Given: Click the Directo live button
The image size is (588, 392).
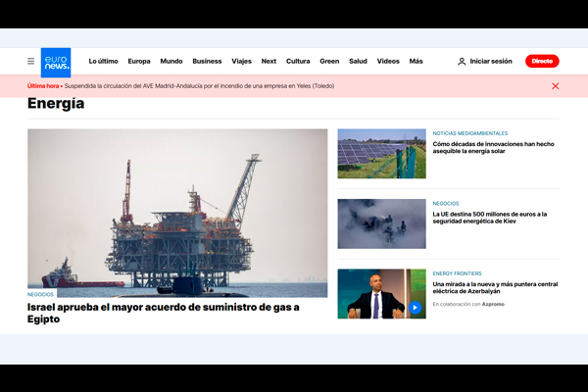Looking at the screenshot, I should (542, 61).
